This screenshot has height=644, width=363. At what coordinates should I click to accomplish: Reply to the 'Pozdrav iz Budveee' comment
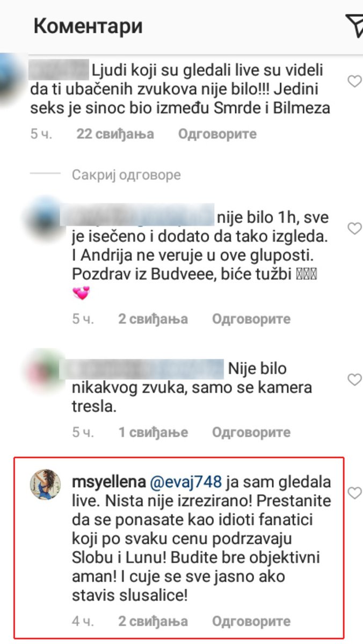251,319
